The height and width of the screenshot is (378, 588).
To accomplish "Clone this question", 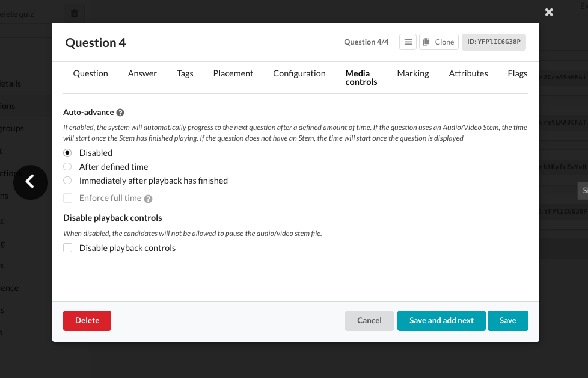I will click(438, 42).
